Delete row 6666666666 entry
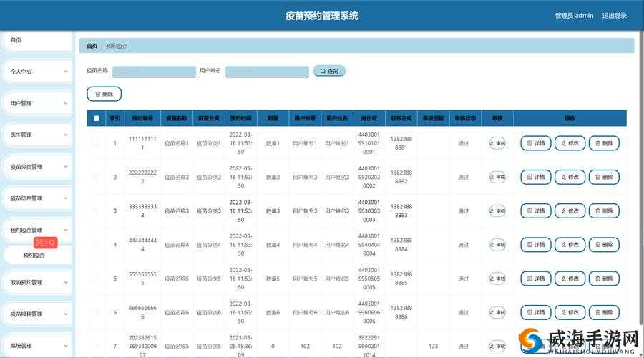Viewport: 644px width, 358px height. click(x=604, y=312)
